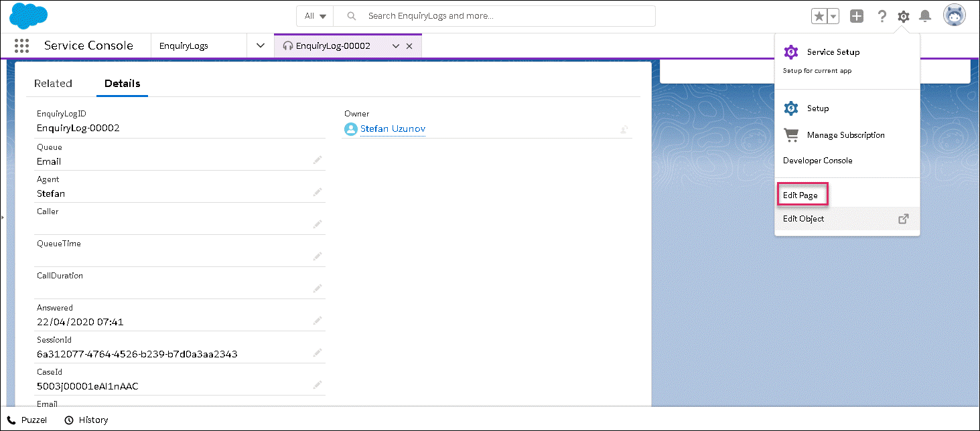Switch to the Related tab

53,84
